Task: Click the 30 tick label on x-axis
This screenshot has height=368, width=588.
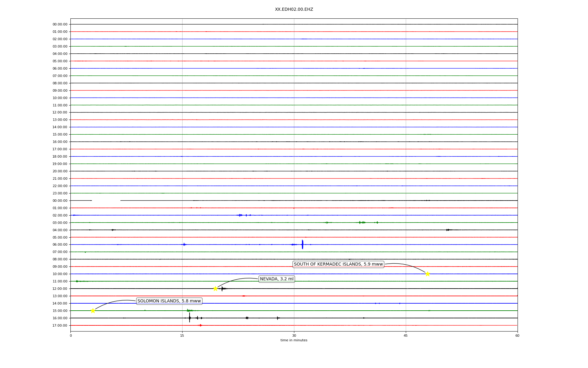Action: pyautogui.click(x=294, y=335)
